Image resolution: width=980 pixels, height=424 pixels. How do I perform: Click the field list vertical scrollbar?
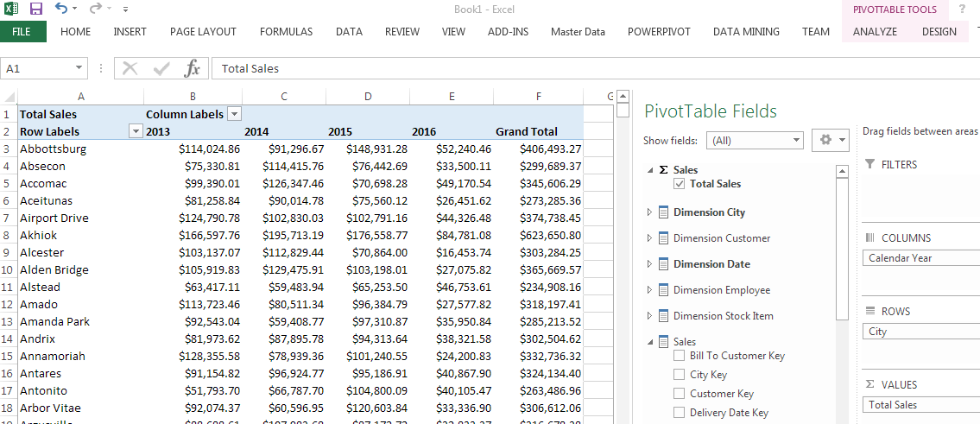842,250
